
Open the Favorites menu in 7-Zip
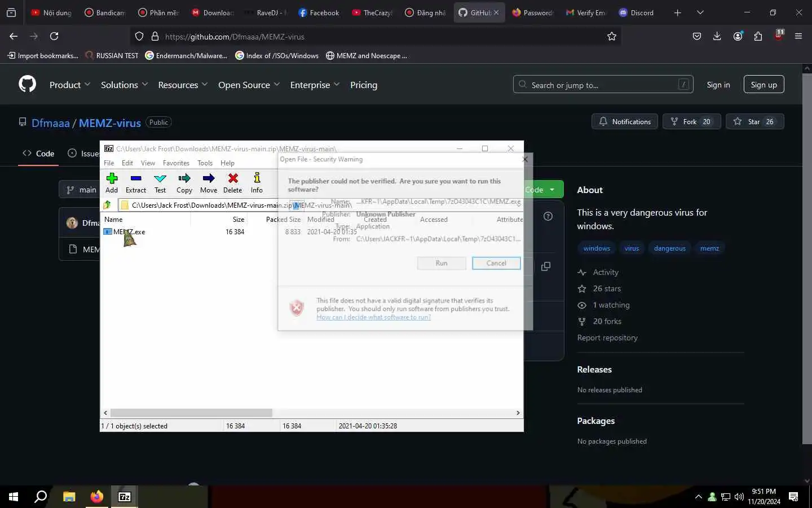[176, 163]
